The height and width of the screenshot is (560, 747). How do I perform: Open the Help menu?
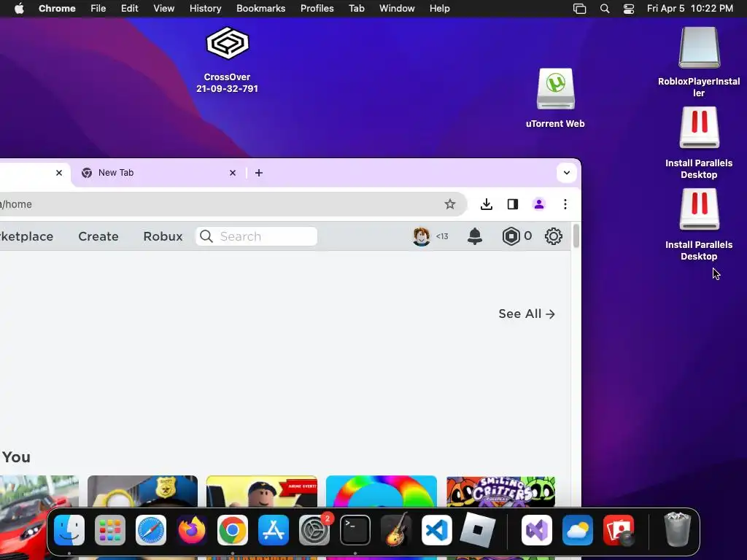pos(439,9)
